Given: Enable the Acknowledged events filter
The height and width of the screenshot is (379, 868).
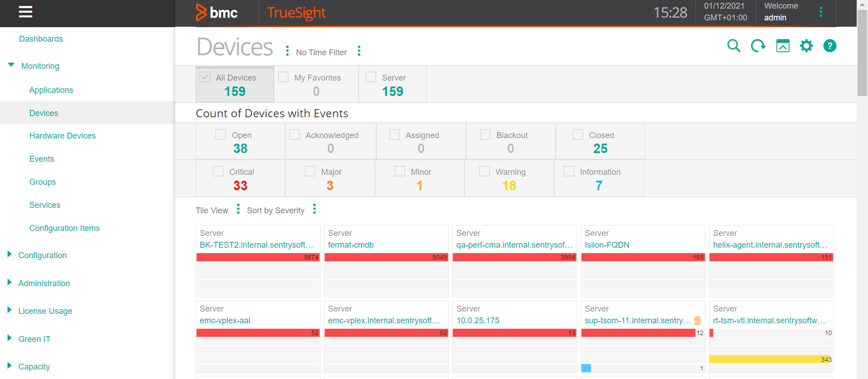Looking at the screenshot, I should [295, 134].
